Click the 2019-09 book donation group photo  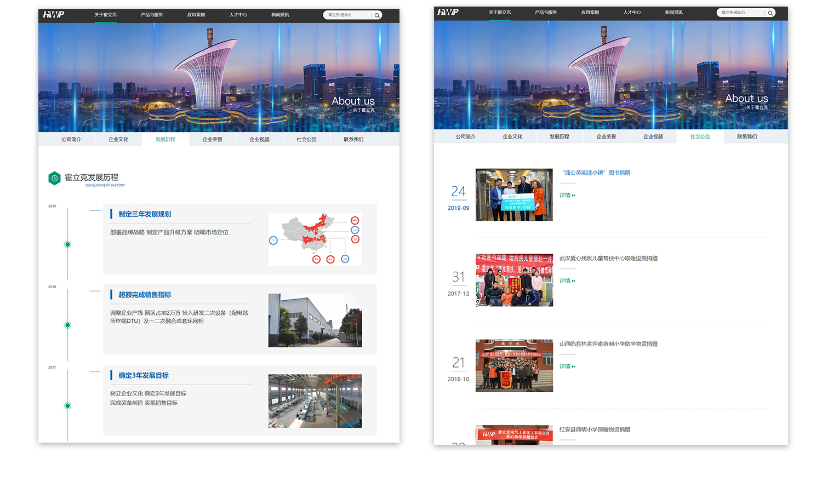pos(514,195)
